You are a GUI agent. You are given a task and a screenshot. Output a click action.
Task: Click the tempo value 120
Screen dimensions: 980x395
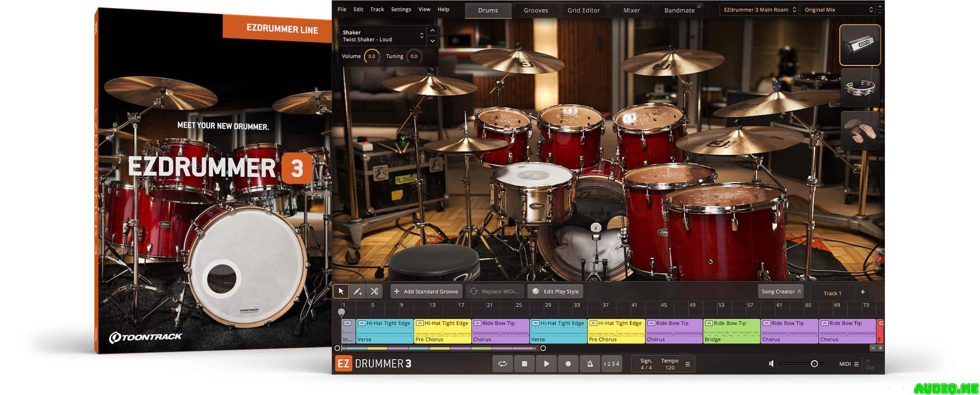[x=670, y=368]
